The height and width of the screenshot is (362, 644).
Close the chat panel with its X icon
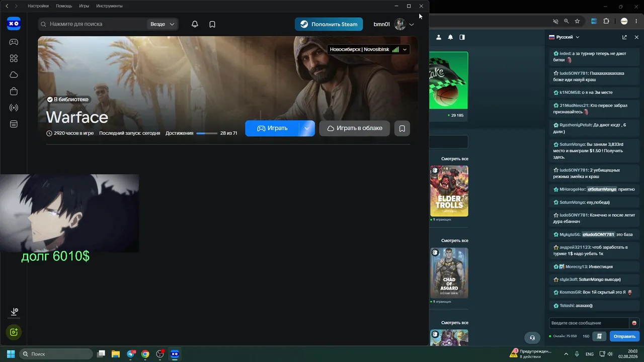[x=636, y=37]
